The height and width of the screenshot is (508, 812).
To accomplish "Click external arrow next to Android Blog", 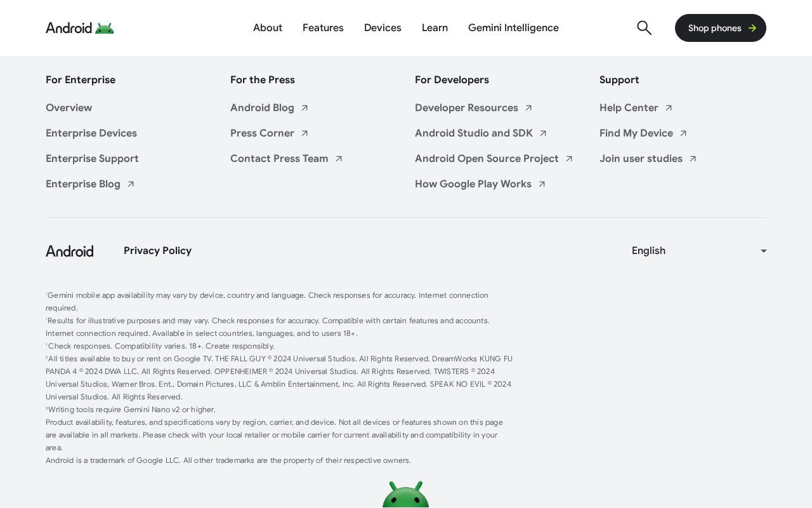I will [304, 108].
